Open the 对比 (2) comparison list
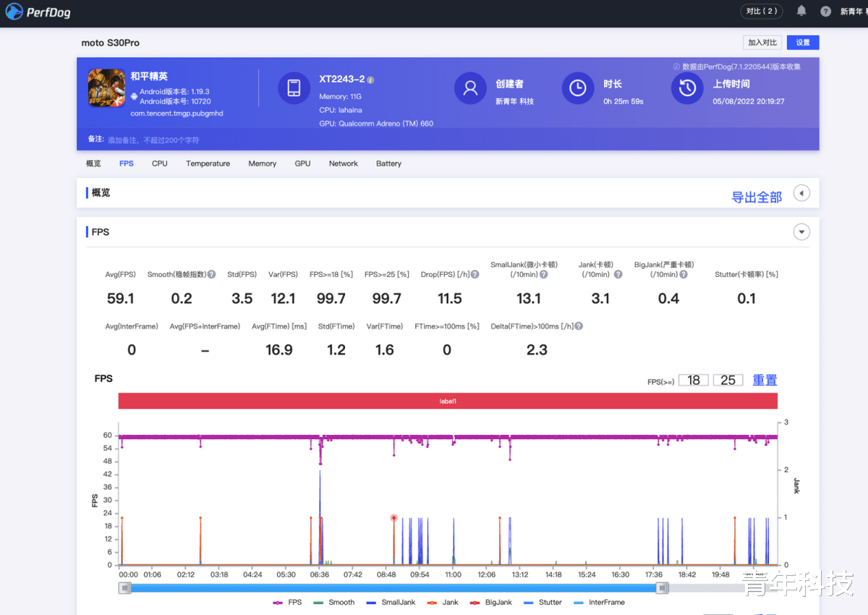868x615 pixels. tap(762, 11)
